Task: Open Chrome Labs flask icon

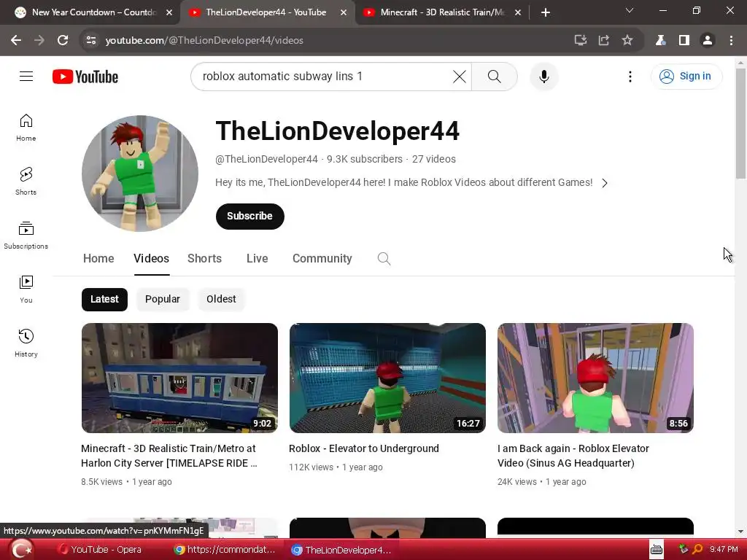Action: 660,40
